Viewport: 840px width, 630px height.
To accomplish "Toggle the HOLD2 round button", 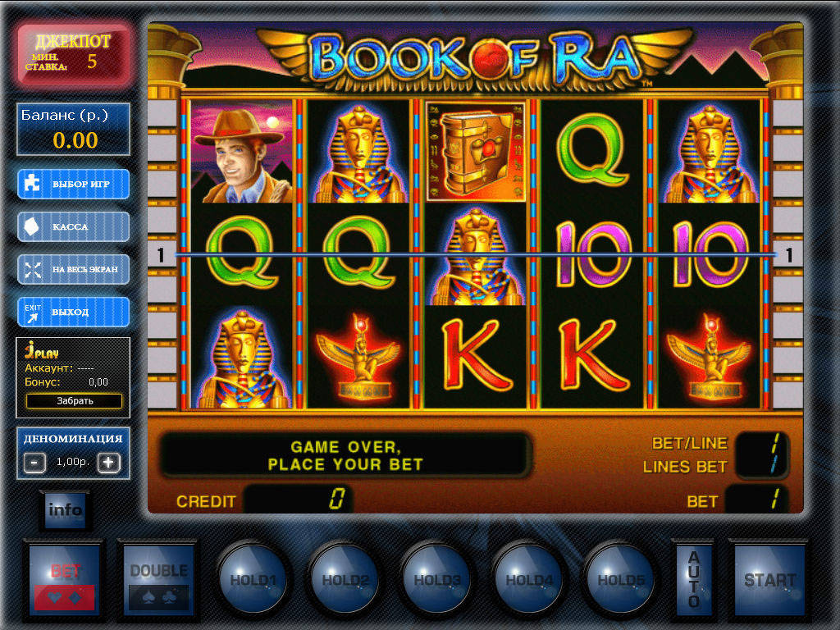I will (345, 580).
